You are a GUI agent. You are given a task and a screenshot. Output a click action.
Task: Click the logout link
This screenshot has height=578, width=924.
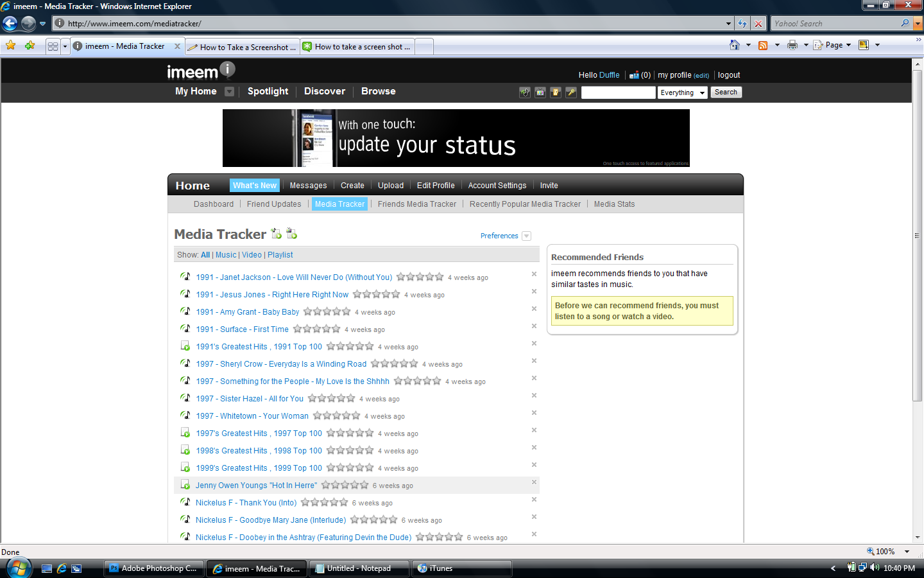(x=729, y=75)
